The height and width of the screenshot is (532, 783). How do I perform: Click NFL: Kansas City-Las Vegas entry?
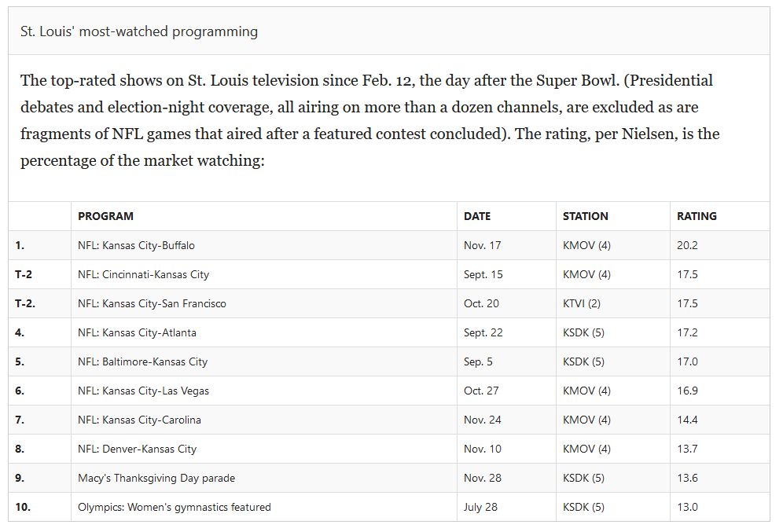tap(143, 391)
